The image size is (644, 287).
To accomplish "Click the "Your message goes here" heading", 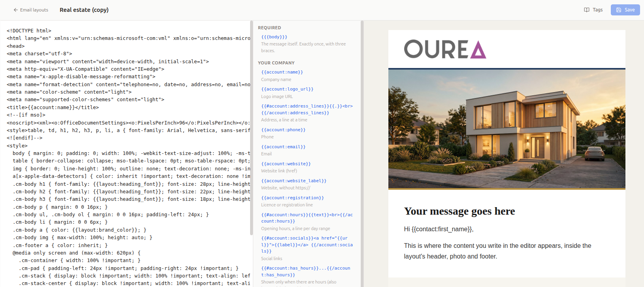I will (x=459, y=211).
